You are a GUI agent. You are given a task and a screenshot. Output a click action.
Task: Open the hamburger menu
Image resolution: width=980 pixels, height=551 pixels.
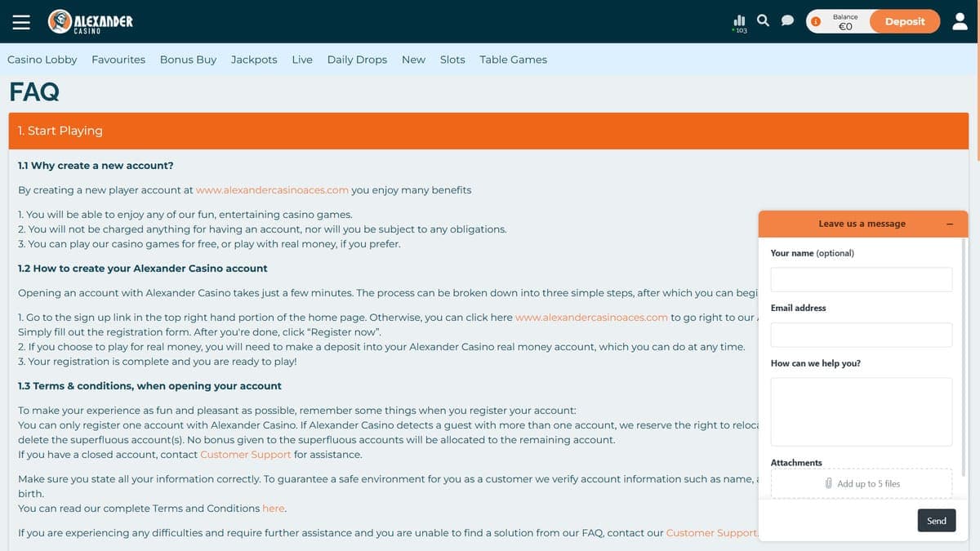(x=21, y=22)
